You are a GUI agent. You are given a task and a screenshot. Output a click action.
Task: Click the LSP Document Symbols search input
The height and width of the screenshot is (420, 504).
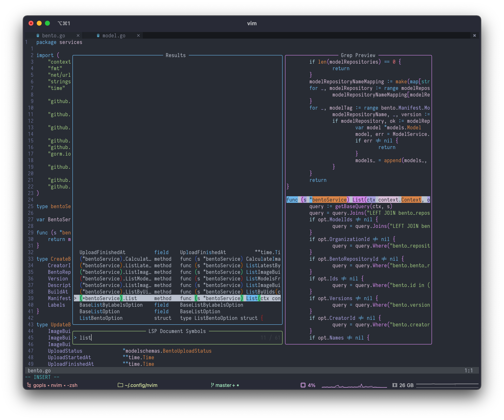point(168,338)
